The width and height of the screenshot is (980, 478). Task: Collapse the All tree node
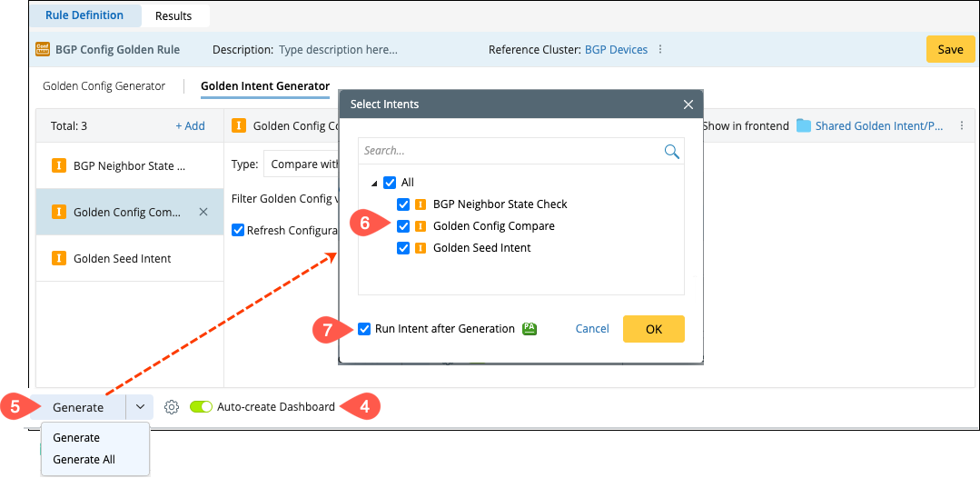(x=374, y=184)
